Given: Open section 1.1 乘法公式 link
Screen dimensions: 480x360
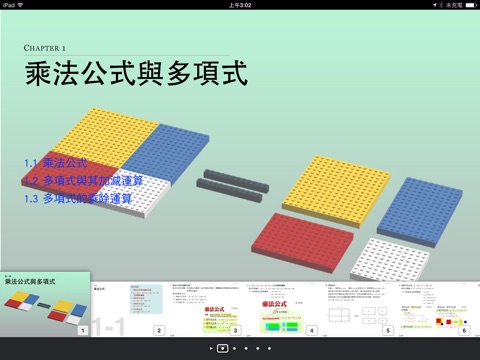Looking at the screenshot, I should [x=56, y=163].
